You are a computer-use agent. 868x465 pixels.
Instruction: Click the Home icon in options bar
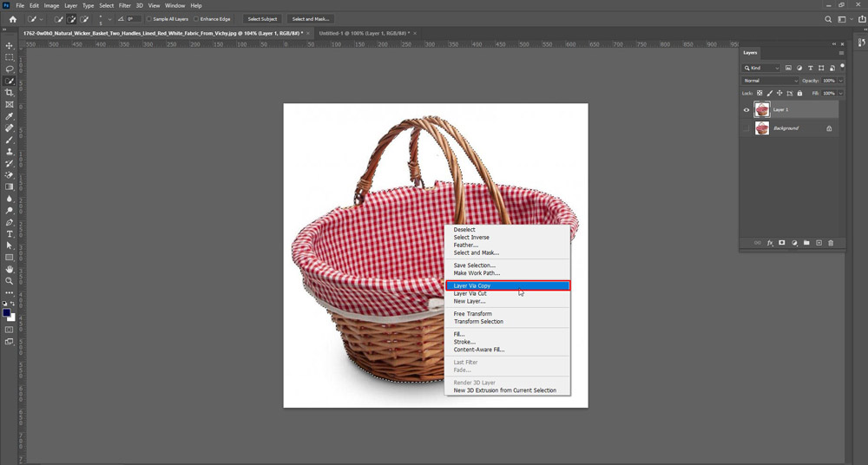(13, 19)
